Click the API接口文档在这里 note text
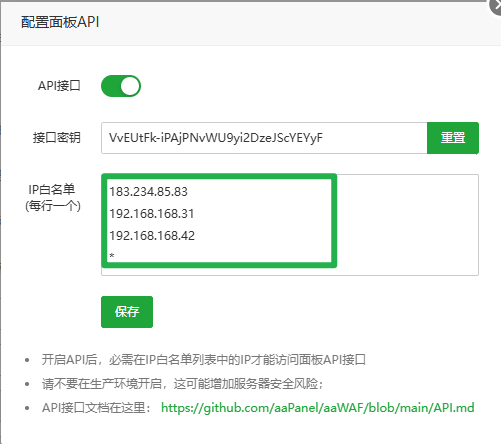The width and height of the screenshot is (501, 444). [97, 408]
